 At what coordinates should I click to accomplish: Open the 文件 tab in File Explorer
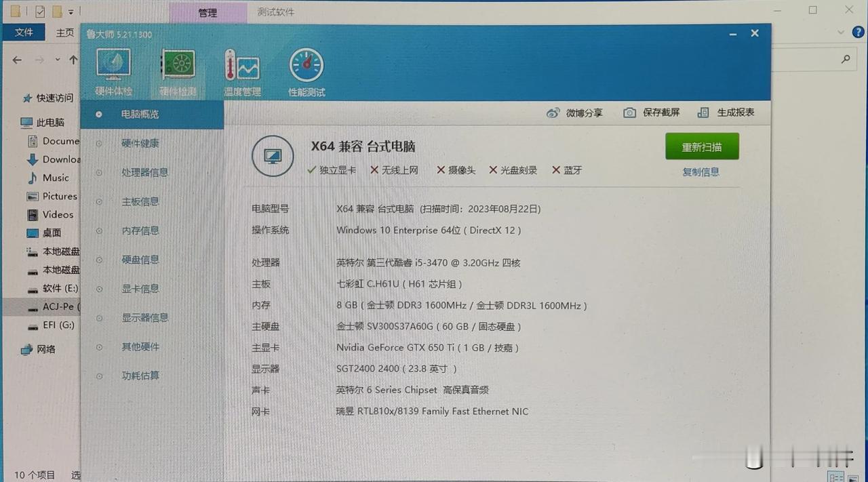(x=24, y=32)
